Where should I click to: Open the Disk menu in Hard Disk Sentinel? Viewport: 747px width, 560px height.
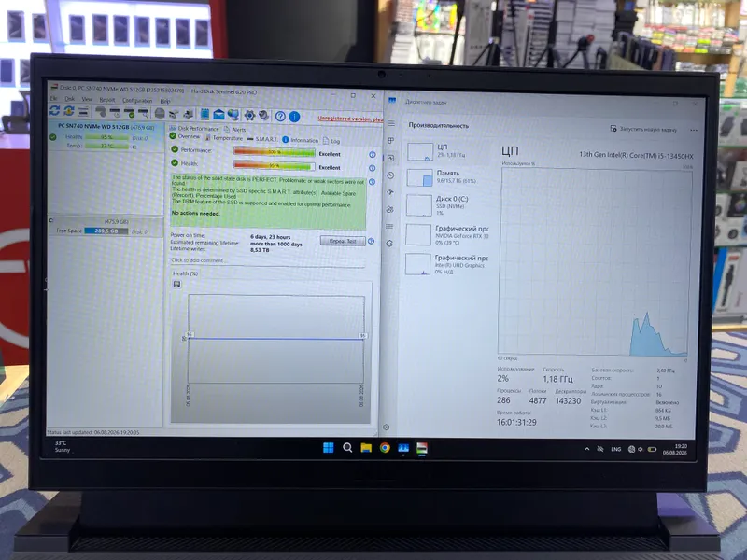coord(69,99)
